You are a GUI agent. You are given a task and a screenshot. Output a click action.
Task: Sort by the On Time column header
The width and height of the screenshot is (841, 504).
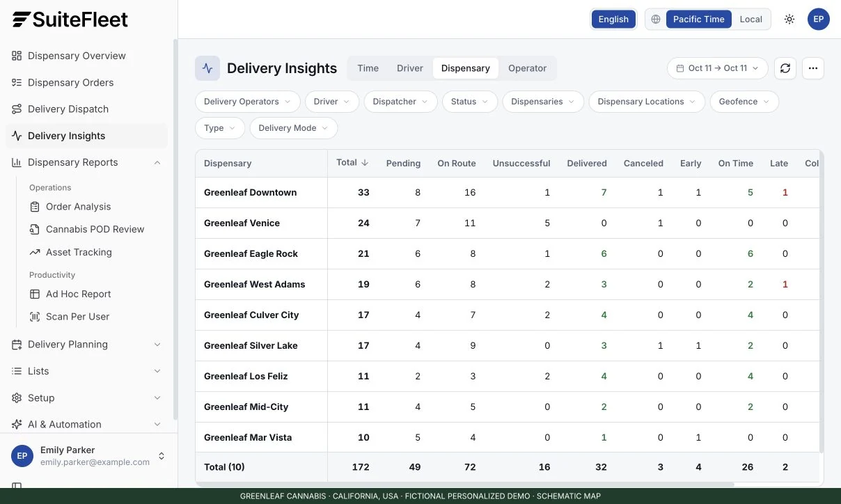[x=736, y=164]
